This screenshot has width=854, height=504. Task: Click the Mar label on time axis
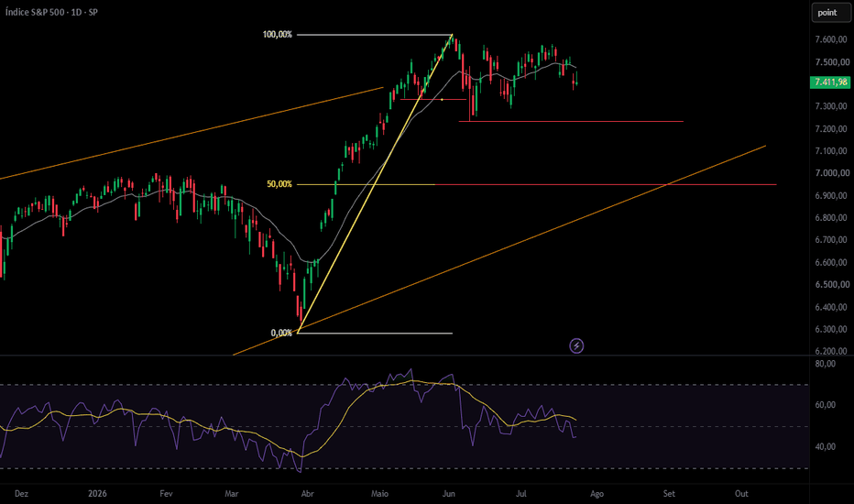(x=232, y=494)
